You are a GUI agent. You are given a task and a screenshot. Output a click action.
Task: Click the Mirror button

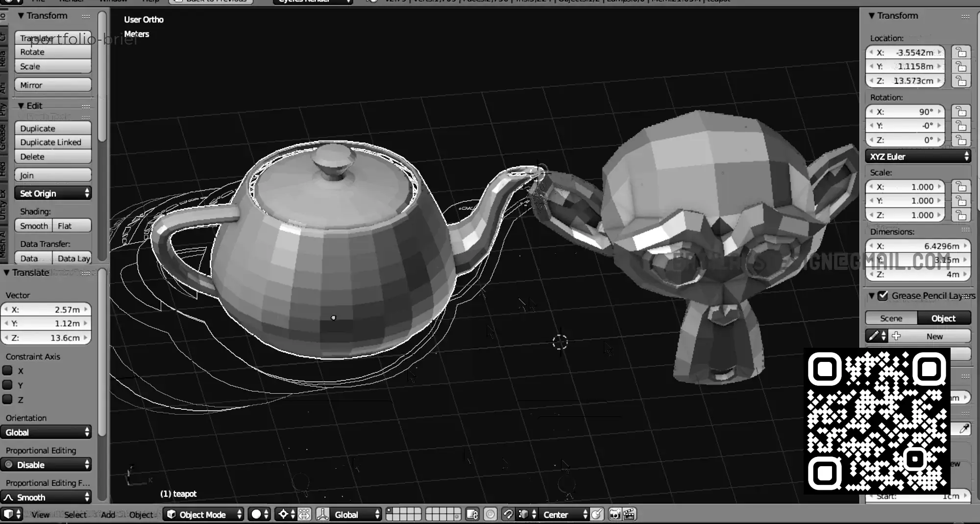[53, 85]
